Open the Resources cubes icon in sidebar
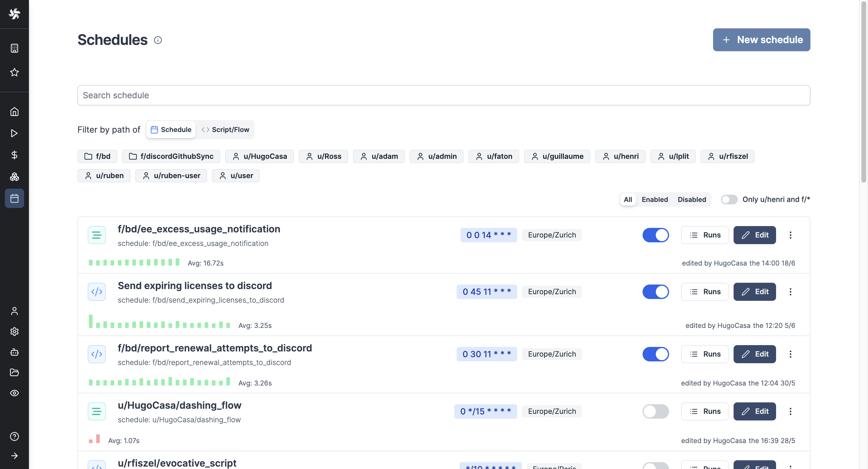The height and width of the screenshot is (469, 868). pos(14,177)
